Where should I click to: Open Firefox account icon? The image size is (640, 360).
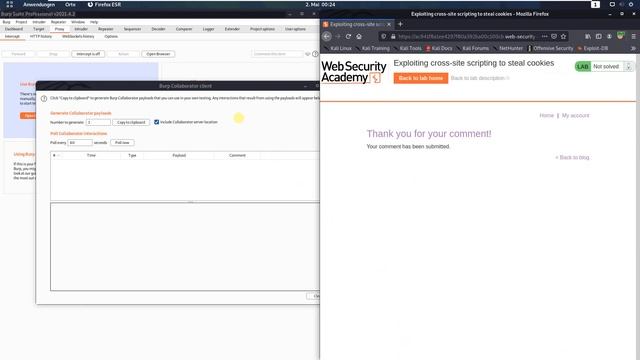[x=609, y=36]
